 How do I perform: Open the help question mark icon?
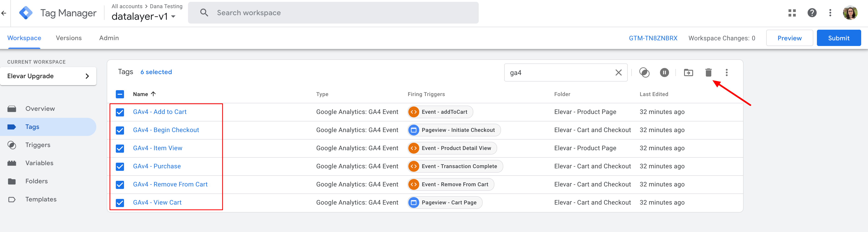point(812,13)
